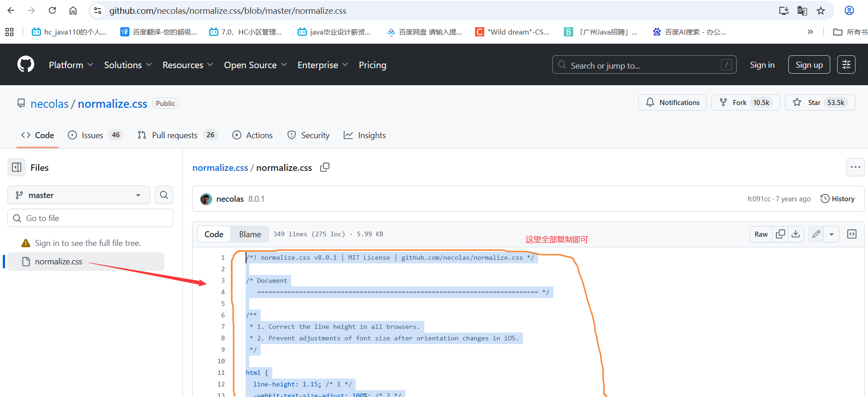868x397 pixels.
Task: Click necolas avatar image
Action: [206, 199]
